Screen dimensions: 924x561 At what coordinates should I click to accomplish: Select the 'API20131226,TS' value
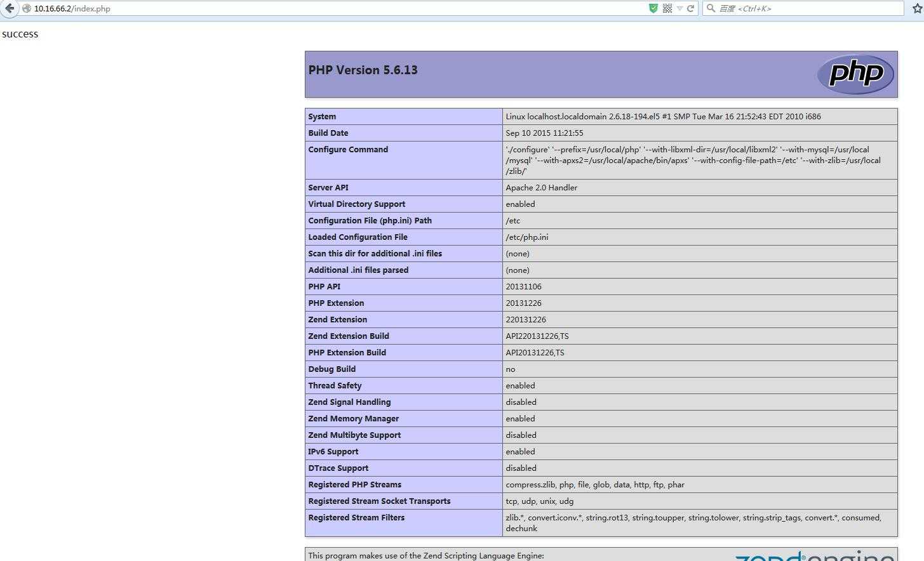[535, 353]
